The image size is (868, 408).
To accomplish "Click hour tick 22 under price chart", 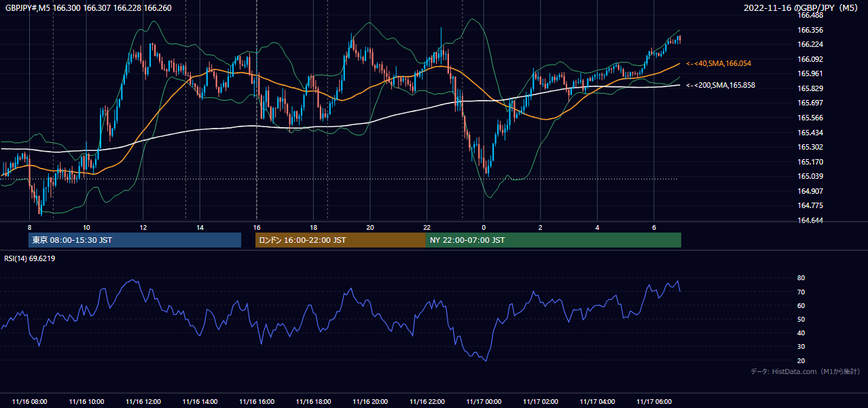I will [427, 227].
